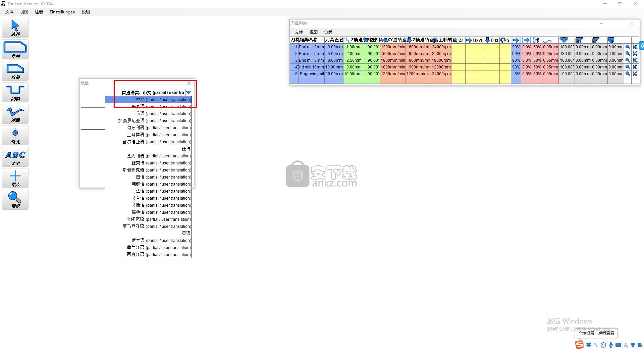The height and width of the screenshot is (349, 644).
Task: Open the main 视图 menu
Action: (24, 12)
